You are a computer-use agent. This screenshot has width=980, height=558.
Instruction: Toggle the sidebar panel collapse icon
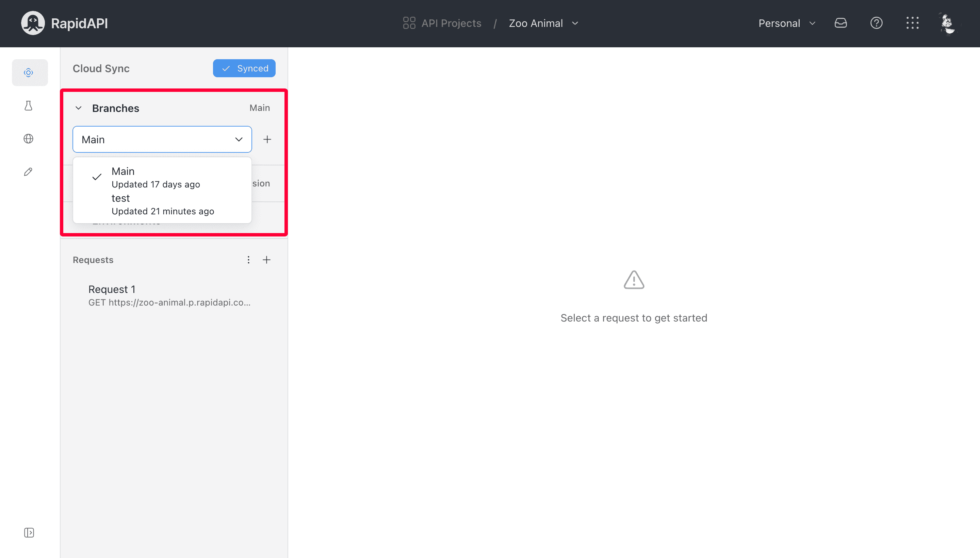tap(29, 532)
